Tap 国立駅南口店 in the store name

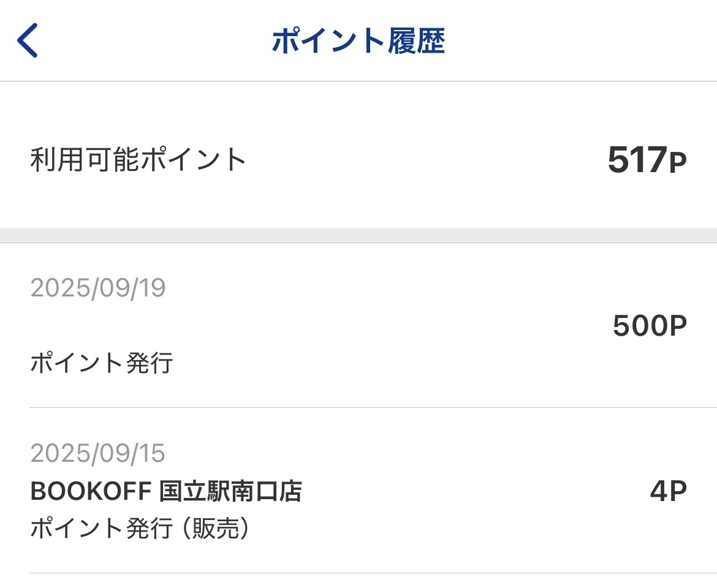[231, 491]
